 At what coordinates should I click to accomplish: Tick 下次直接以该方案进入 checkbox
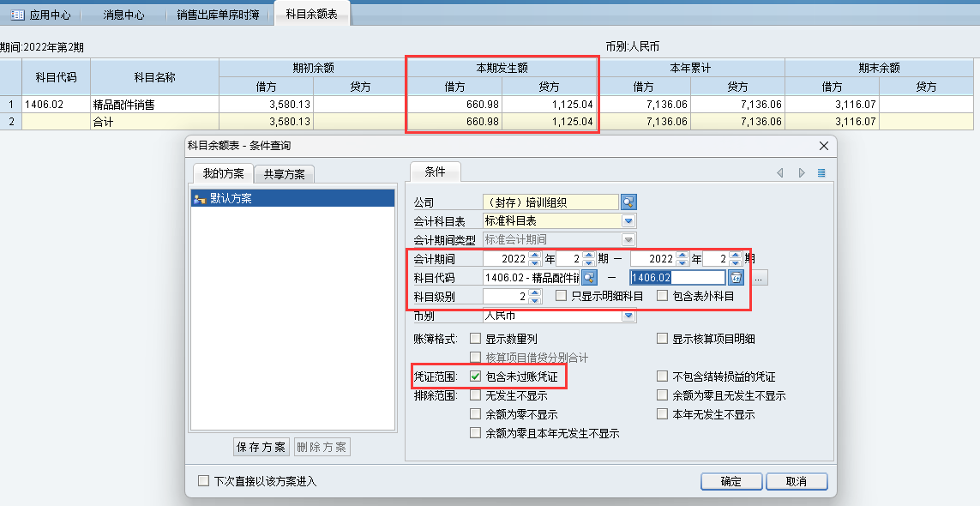pyautogui.click(x=204, y=481)
